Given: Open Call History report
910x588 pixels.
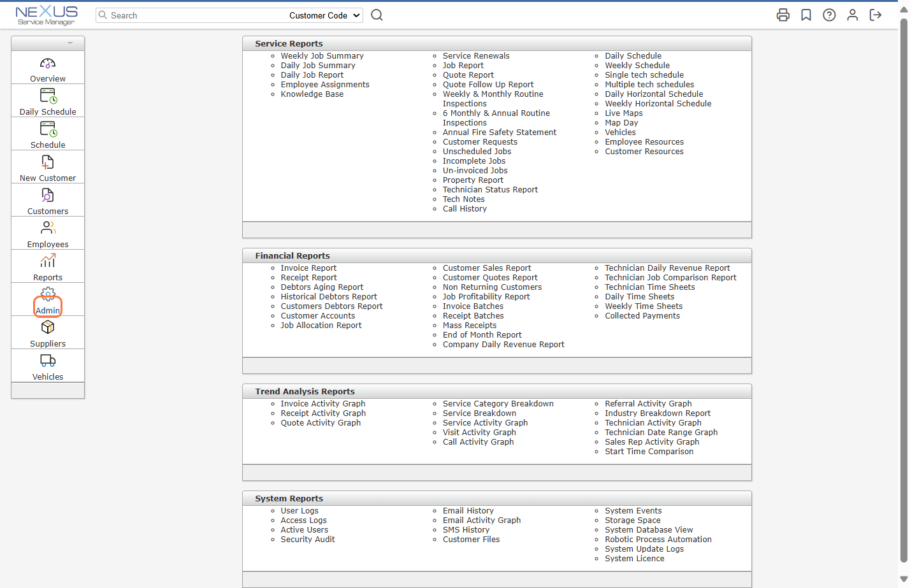Looking at the screenshot, I should click(x=465, y=209).
